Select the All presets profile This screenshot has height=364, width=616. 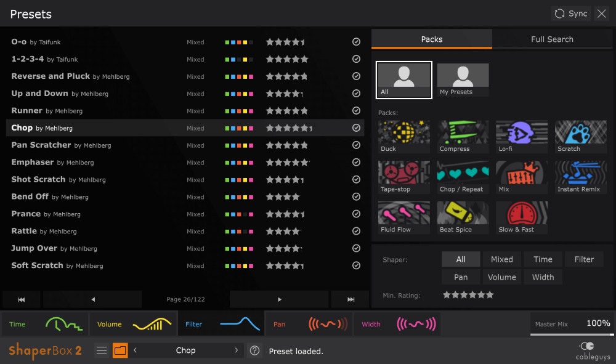404,80
